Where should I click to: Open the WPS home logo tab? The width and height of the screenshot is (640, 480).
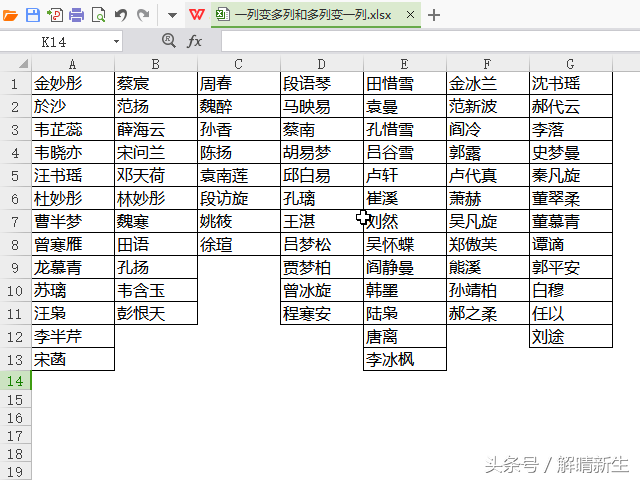[x=197, y=15]
